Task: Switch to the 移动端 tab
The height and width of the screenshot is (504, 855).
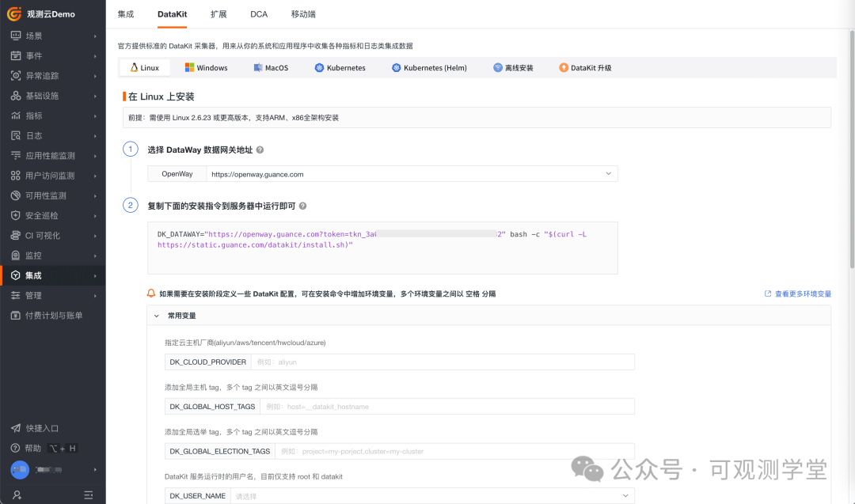Action: click(303, 14)
